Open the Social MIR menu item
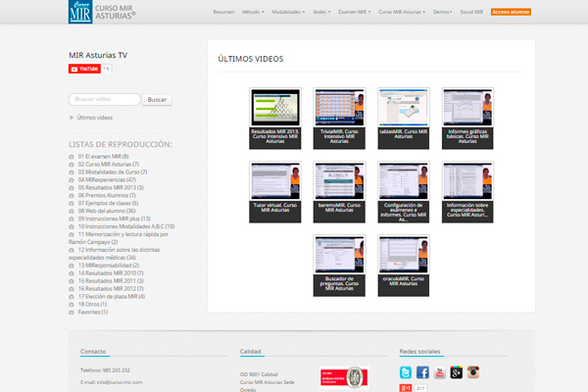This screenshot has height=392, width=588. [x=471, y=12]
